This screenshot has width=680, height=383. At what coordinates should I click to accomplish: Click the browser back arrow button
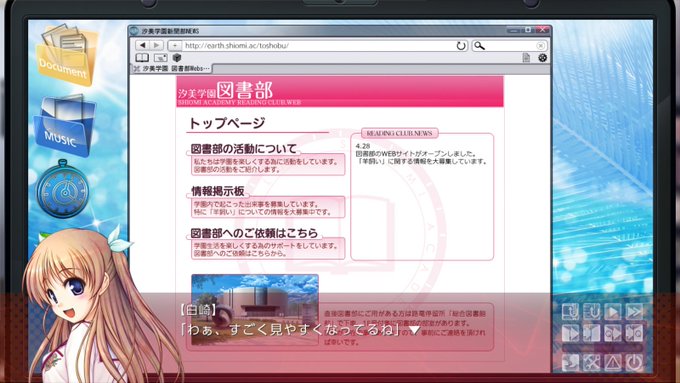point(142,45)
